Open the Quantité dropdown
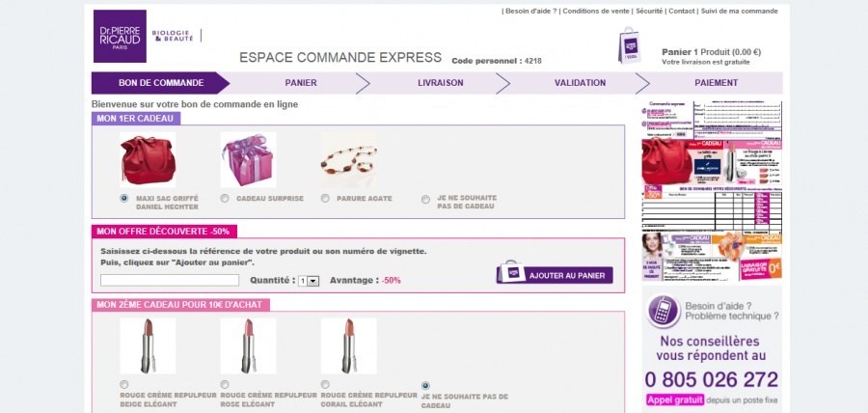 coord(309,281)
